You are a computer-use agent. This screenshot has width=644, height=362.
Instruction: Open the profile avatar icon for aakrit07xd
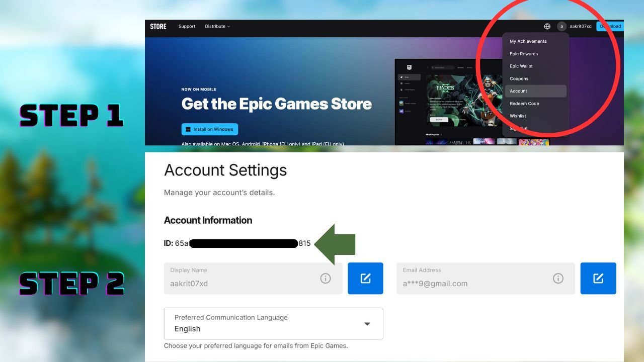coord(560,26)
